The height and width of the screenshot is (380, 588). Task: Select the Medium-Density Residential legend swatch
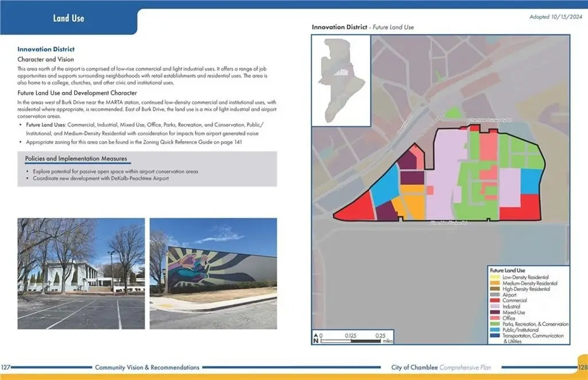tap(492, 284)
